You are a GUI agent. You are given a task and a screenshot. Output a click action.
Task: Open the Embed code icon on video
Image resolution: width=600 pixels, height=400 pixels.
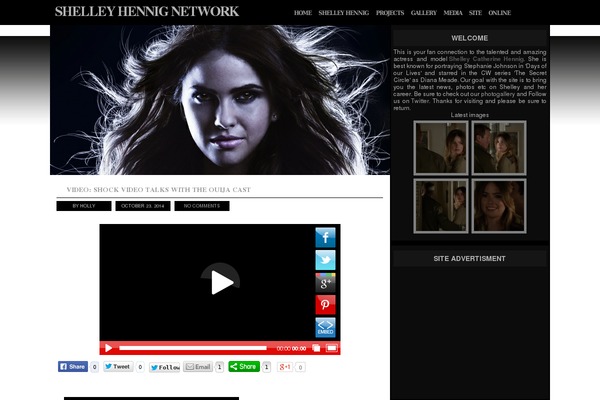(325, 327)
